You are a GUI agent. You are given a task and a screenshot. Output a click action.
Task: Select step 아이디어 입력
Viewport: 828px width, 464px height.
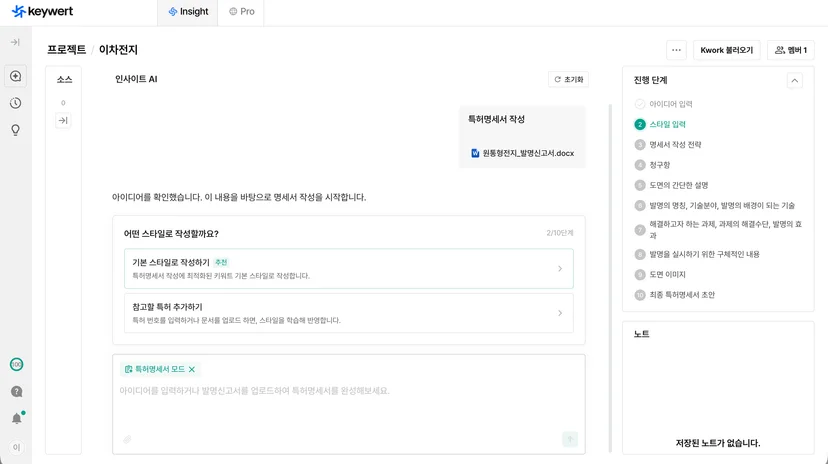pyautogui.click(x=663, y=104)
